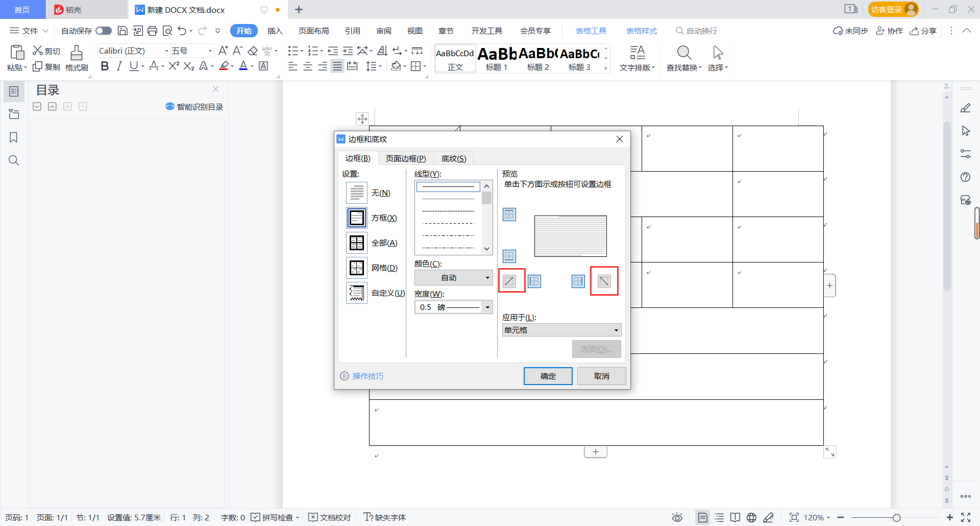Viewport: 980px width, 526px height.
Task: Add a new row below table
Action: point(596,452)
